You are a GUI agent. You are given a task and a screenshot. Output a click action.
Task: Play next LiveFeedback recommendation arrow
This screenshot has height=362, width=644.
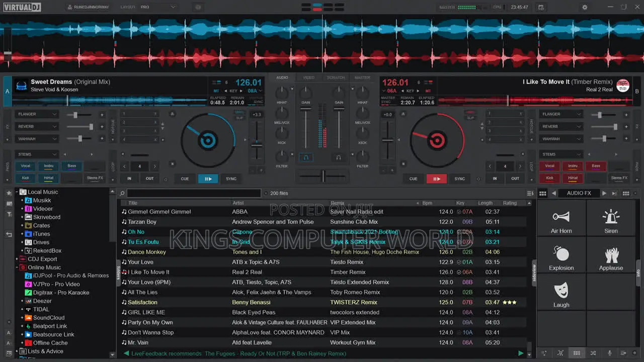coord(521,353)
